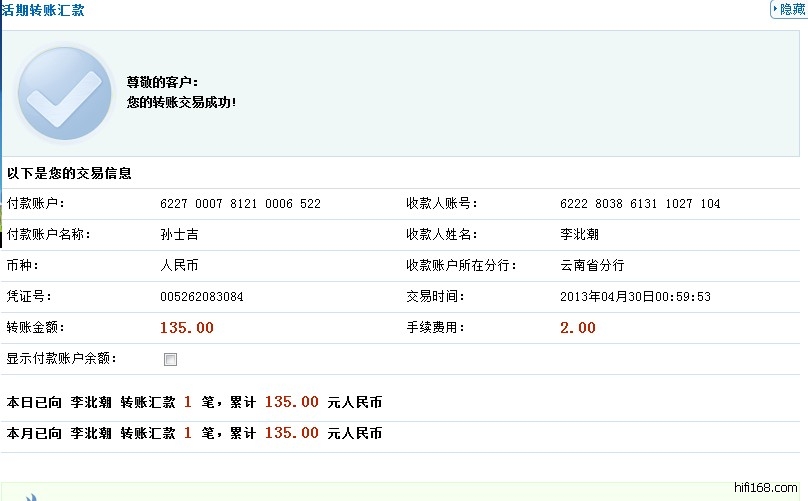
Task: Click the 135.00 value beside 转账金额
Action: coord(186,328)
